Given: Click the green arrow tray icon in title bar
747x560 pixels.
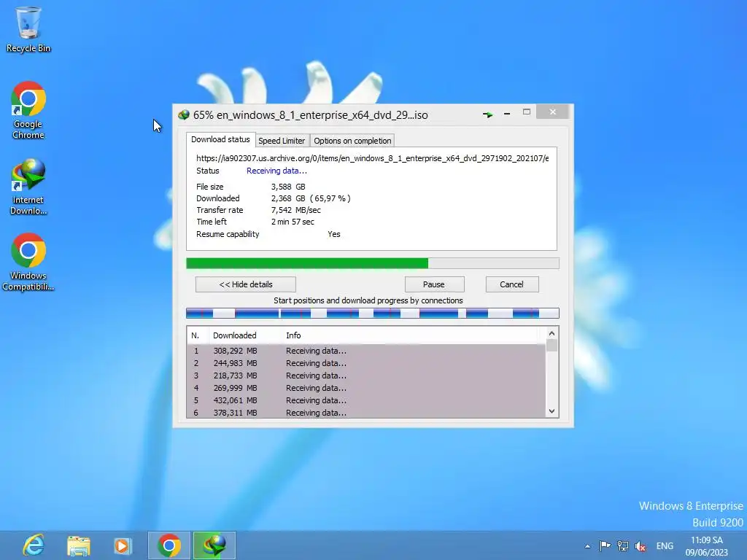Looking at the screenshot, I should coord(487,114).
